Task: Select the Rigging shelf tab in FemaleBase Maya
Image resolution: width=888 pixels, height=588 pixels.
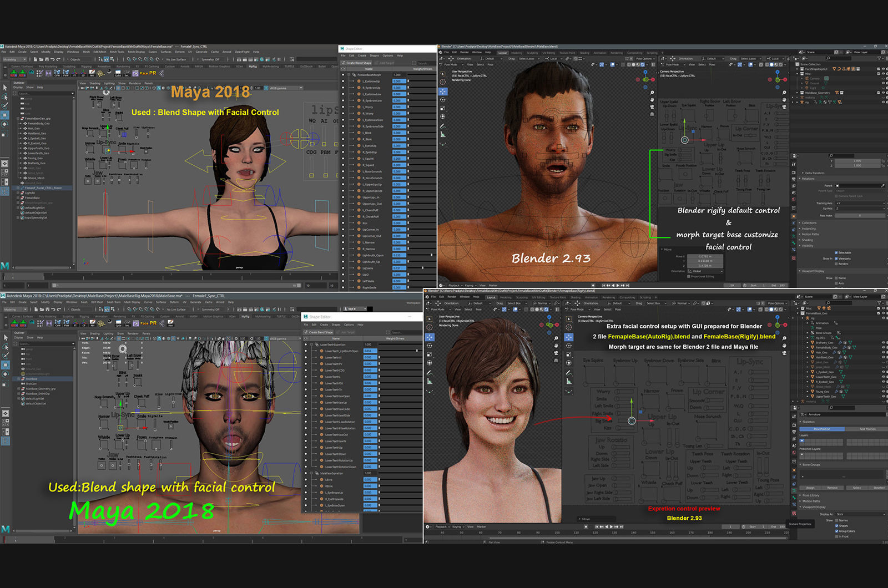Action: pyautogui.click(x=87, y=67)
